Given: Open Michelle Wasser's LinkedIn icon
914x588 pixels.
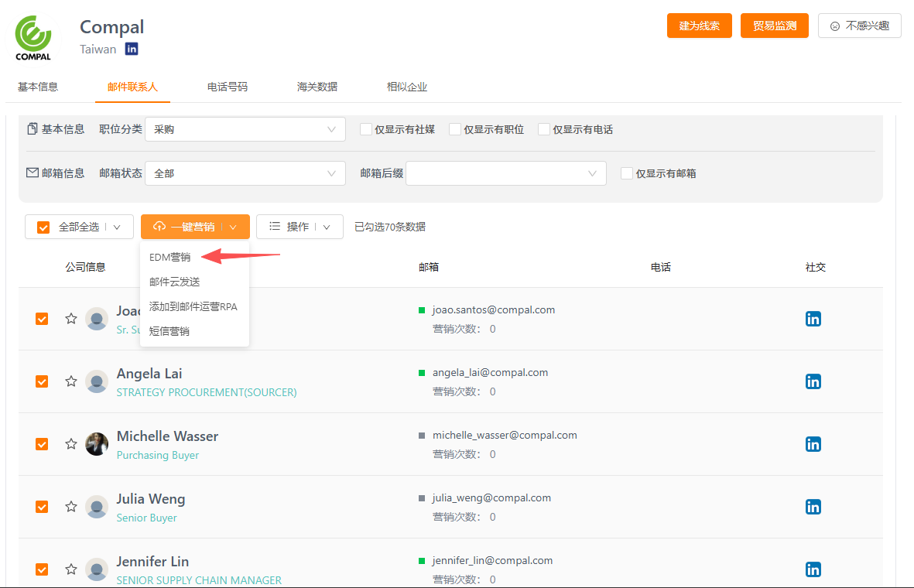Looking at the screenshot, I should coord(813,444).
